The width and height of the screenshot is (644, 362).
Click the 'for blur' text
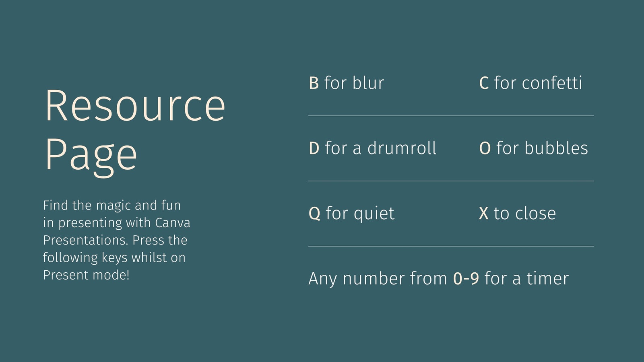(x=354, y=83)
